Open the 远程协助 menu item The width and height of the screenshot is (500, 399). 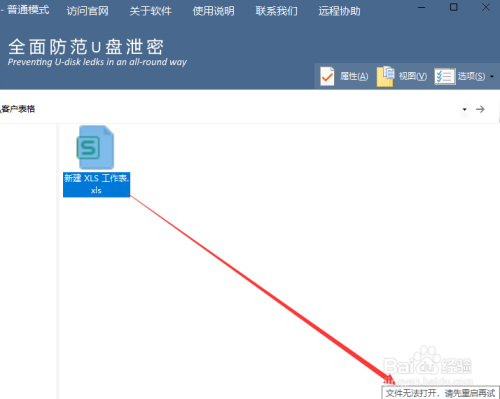click(339, 11)
